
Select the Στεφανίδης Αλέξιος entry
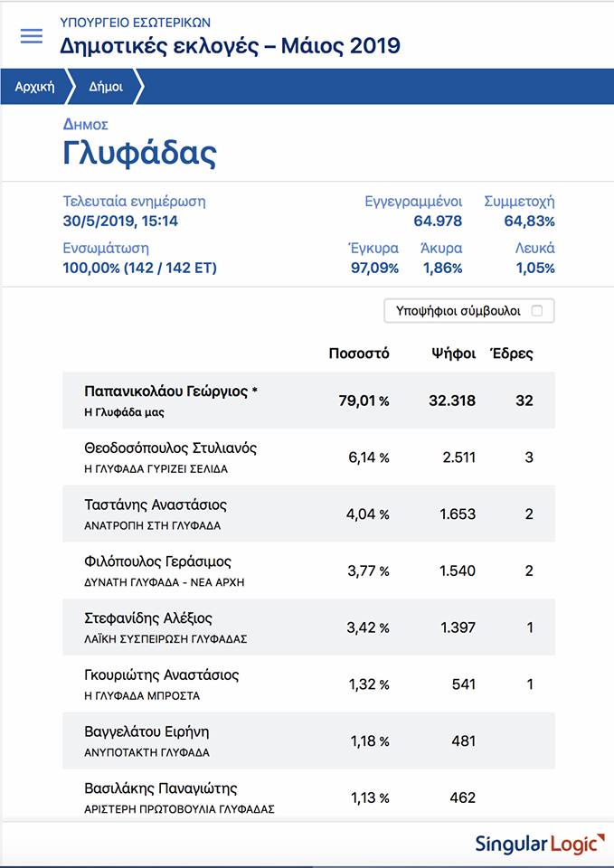[x=148, y=618]
